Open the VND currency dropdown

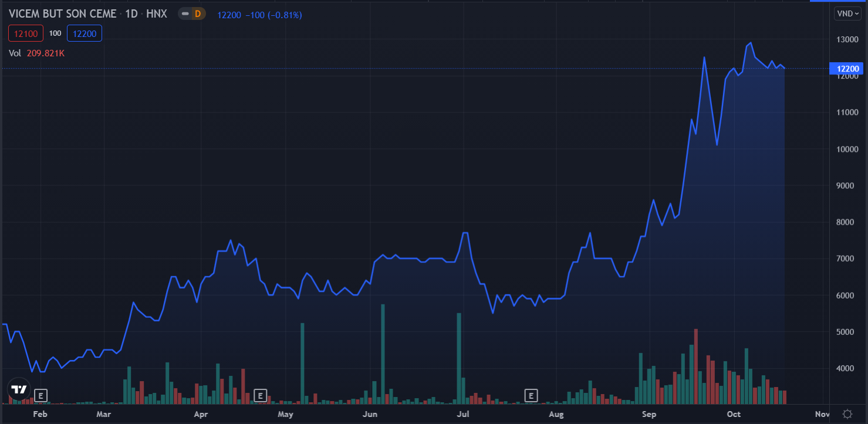(x=847, y=13)
